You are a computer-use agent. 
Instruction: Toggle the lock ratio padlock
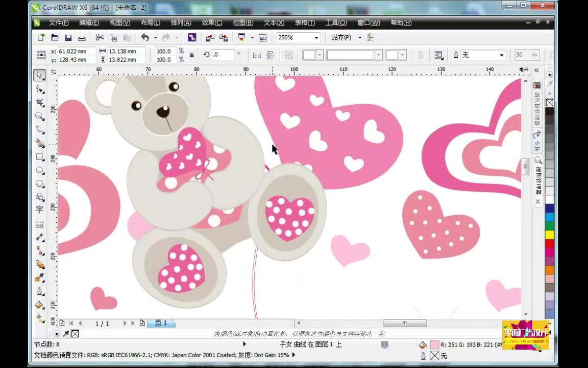[x=192, y=55]
